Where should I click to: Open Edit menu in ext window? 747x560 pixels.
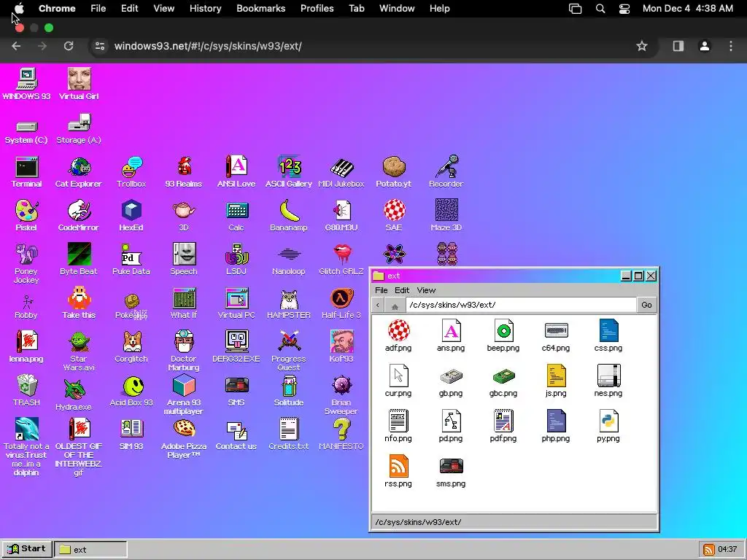click(x=402, y=290)
